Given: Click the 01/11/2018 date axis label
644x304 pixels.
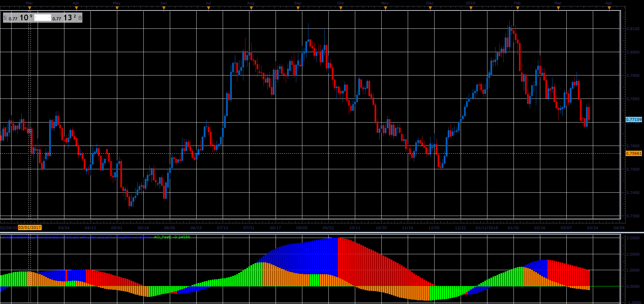Looking at the screenshot, I should click(487, 228).
